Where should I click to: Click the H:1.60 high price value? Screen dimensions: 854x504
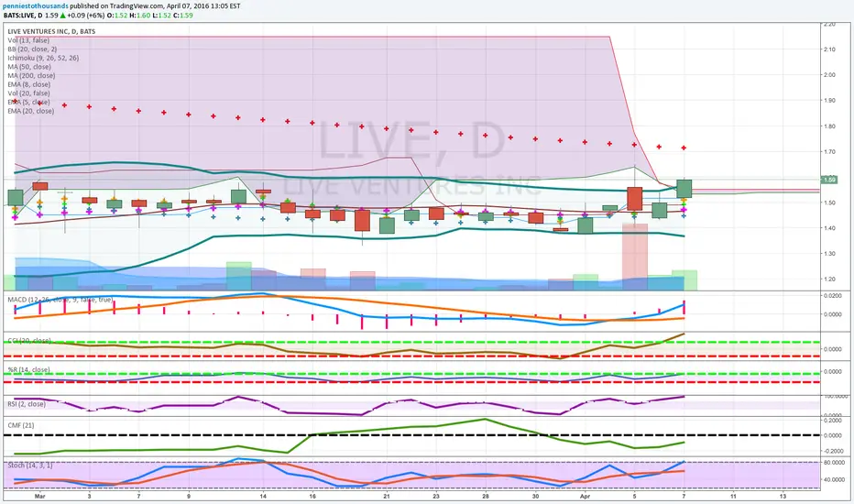click(x=140, y=16)
